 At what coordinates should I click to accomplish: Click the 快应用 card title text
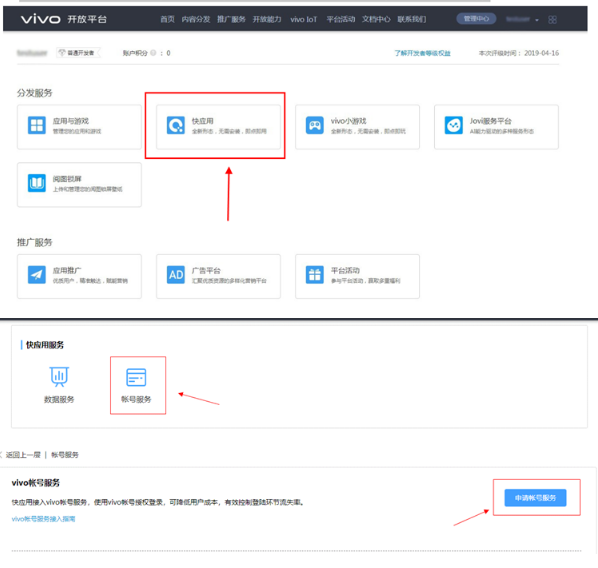(203, 121)
